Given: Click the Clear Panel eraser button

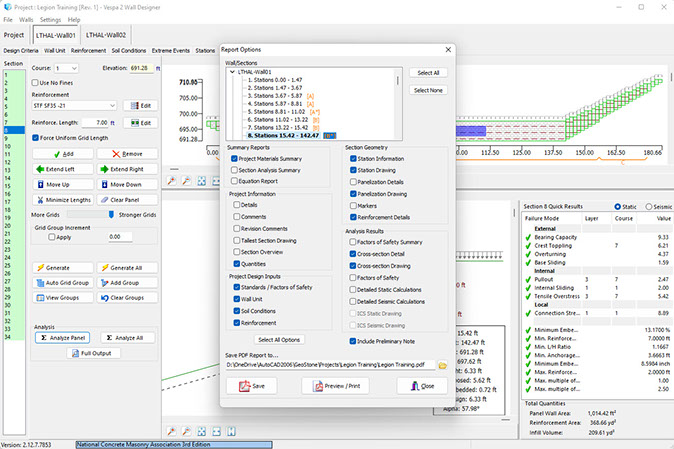Looking at the screenshot, I should pyautogui.click(x=126, y=199).
